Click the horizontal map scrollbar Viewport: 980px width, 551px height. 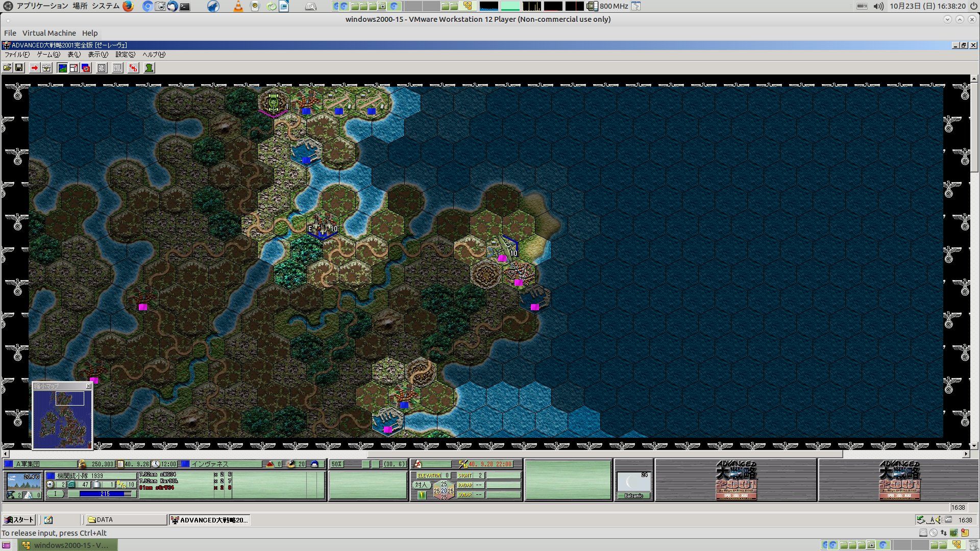[x=485, y=454]
